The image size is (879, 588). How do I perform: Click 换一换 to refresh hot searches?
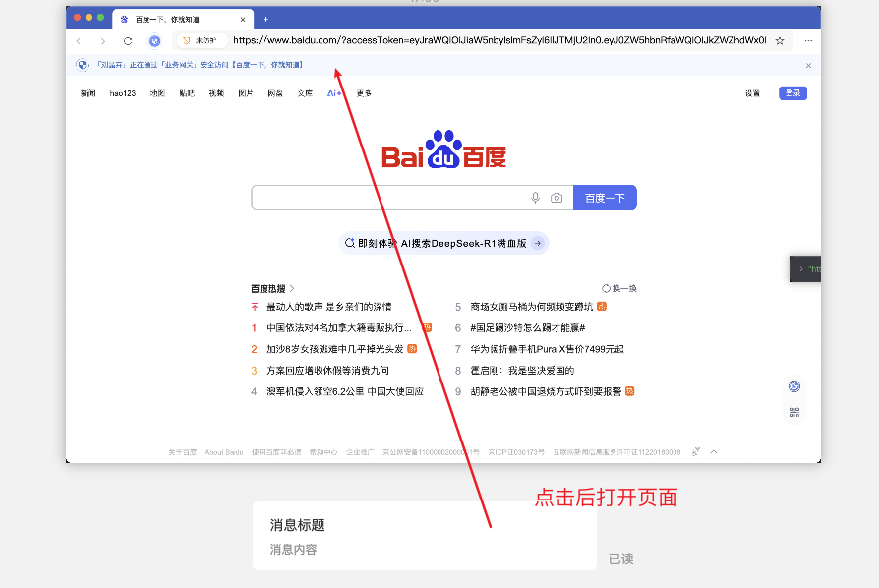619,289
